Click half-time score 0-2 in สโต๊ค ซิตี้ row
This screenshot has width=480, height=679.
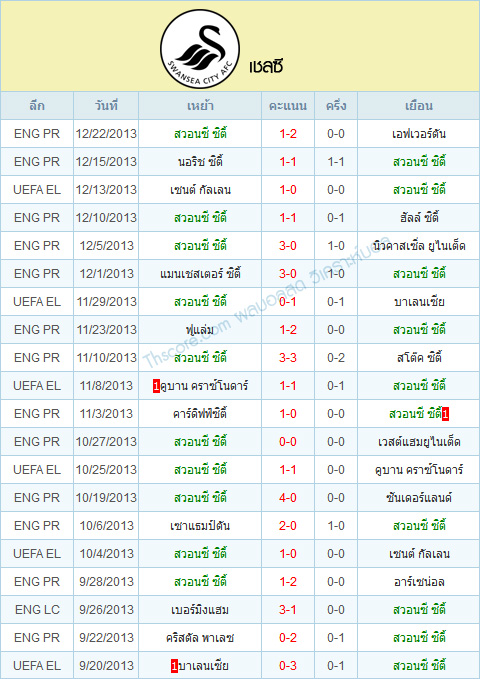(336, 358)
